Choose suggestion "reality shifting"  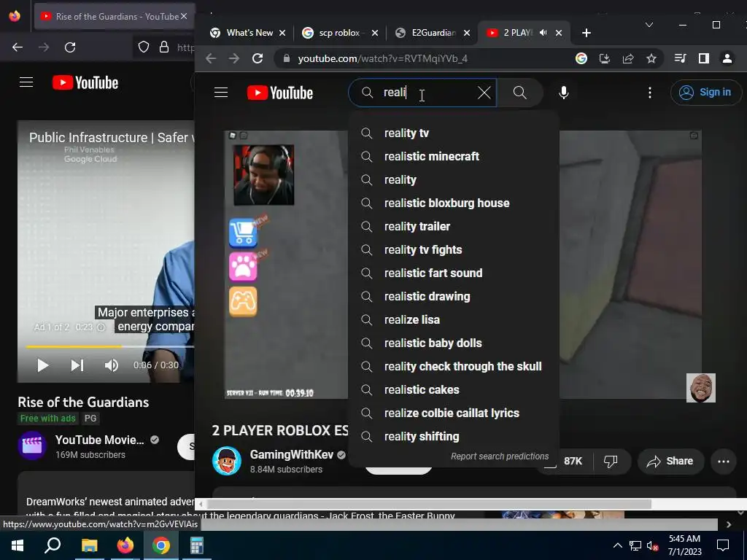pyautogui.click(x=454, y=436)
